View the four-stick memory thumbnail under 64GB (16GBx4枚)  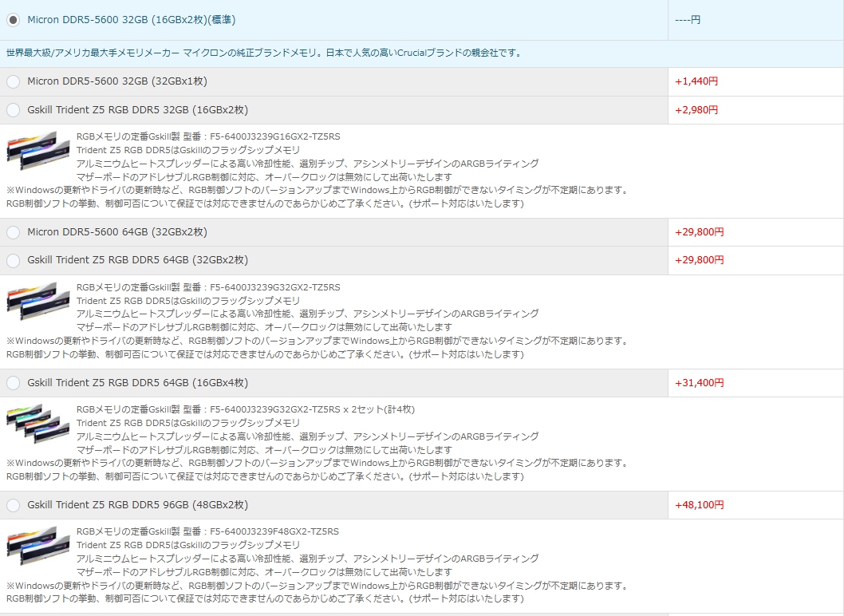[x=38, y=424]
